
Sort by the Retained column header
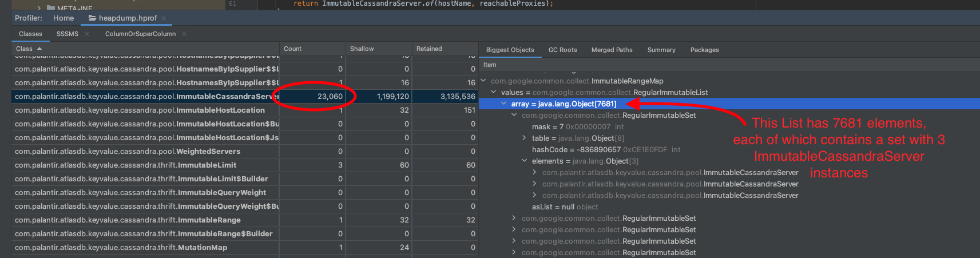click(445, 49)
